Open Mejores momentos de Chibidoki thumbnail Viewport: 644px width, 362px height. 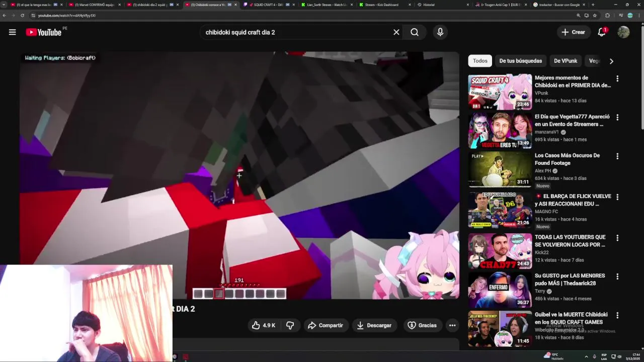coord(500,92)
